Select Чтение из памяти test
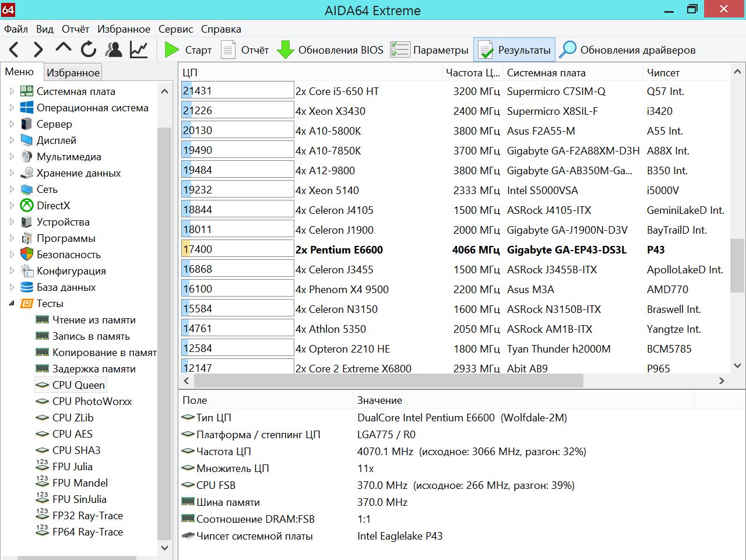The width and height of the screenshot is (746, 560). (x=94, y=320)
